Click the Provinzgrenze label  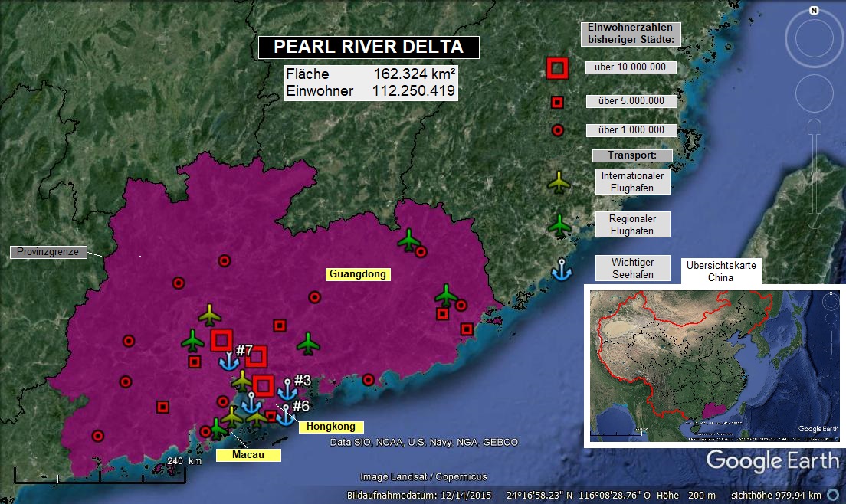click(x=48, y=252)
